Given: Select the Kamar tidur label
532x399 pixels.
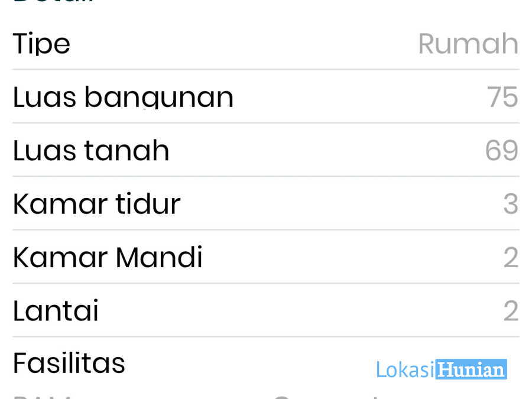Looking at the screenshot, I should 97,203.
